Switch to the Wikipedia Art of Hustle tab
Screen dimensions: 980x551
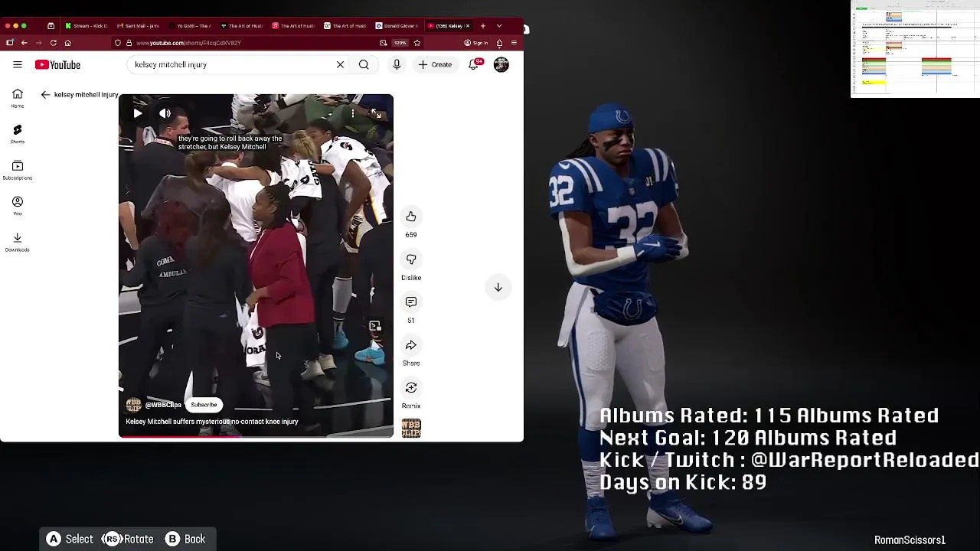[x=345, y=26]
